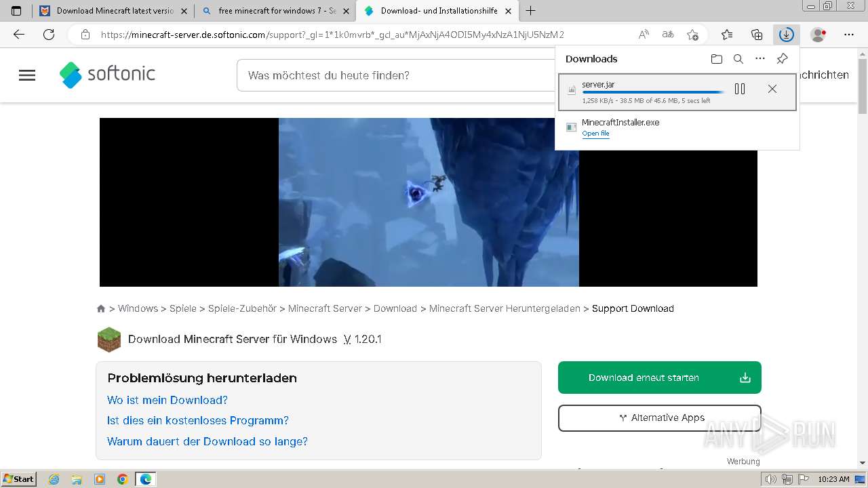Open the browser profile avatar

coord(818,35)
